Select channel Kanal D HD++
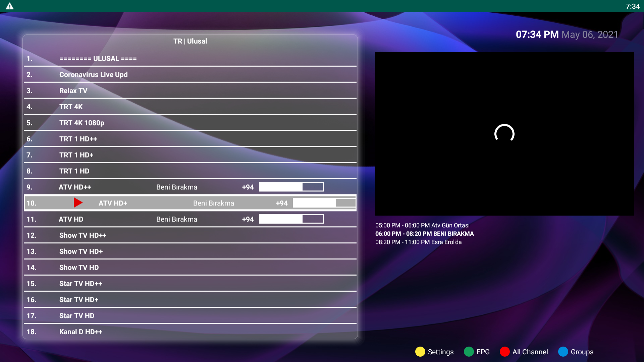Screen dimensions: 644x362 (190, 332)
